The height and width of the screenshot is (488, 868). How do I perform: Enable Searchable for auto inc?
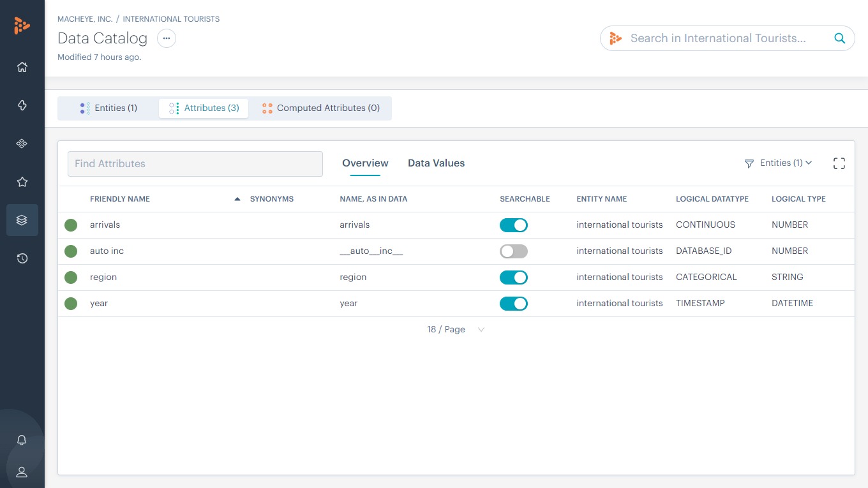tap(514, 251)
